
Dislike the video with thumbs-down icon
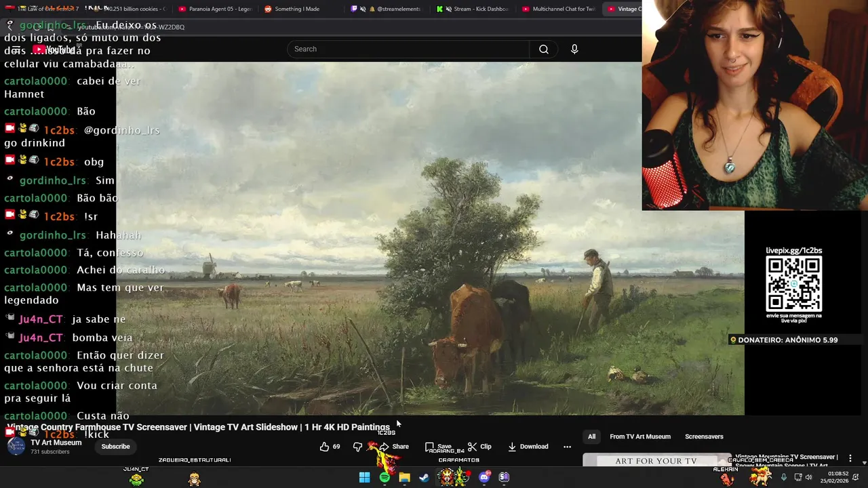[357, 447]
